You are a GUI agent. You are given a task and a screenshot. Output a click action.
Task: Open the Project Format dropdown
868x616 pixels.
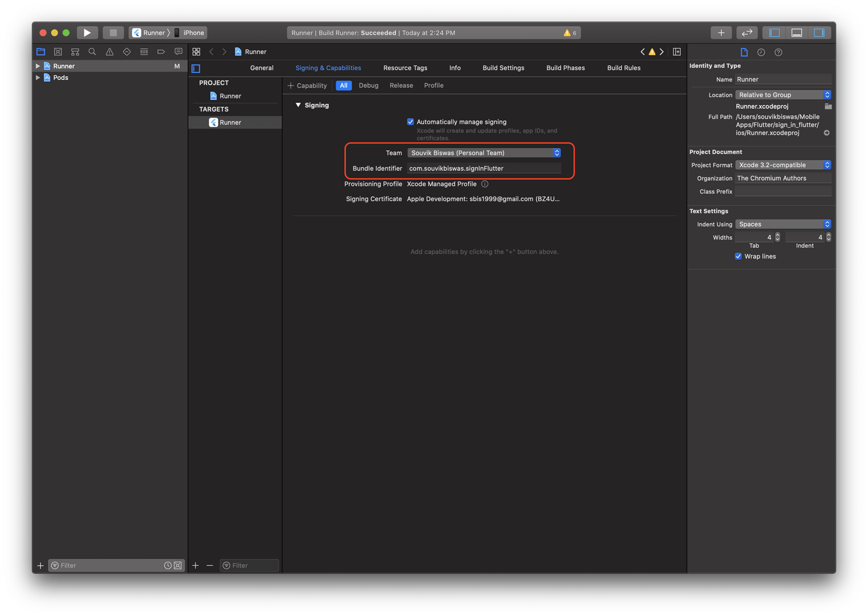tap(783, 165)
